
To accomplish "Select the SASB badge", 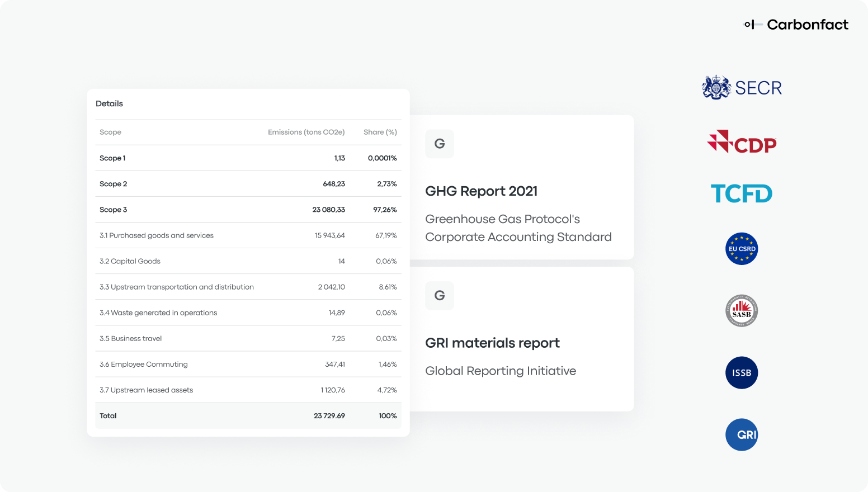I will click(742, 311).
